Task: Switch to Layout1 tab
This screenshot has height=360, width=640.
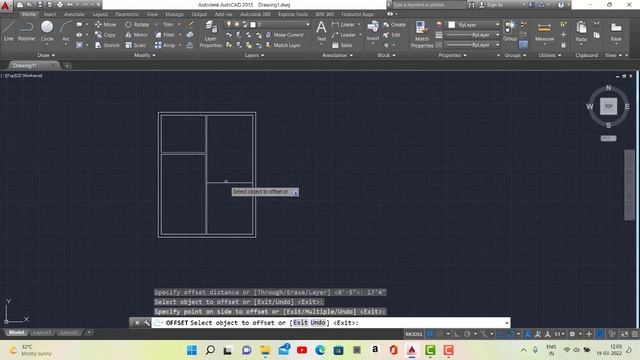Action: tap(42, 333)
